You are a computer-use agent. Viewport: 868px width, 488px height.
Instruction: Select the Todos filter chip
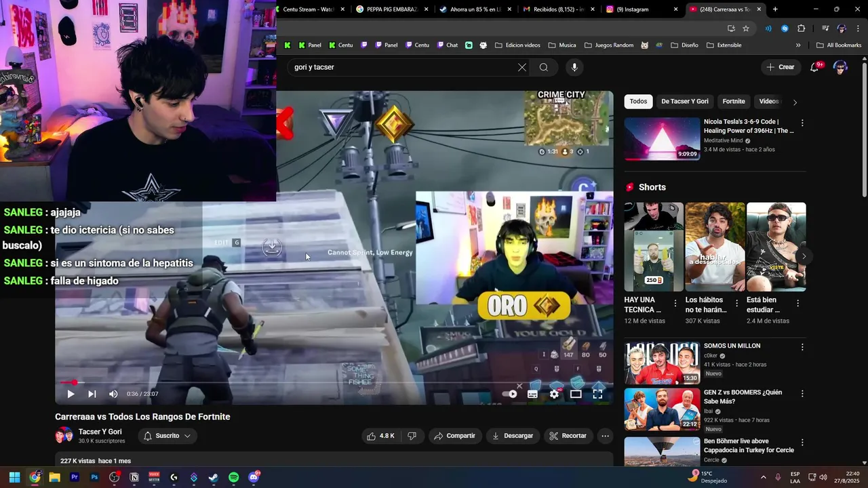pos(638,102)
